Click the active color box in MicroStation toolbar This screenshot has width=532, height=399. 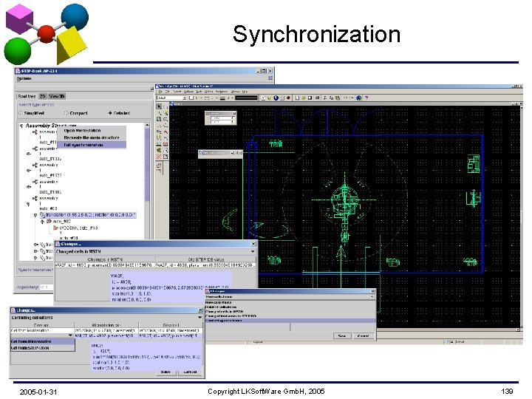coord(191,98)
